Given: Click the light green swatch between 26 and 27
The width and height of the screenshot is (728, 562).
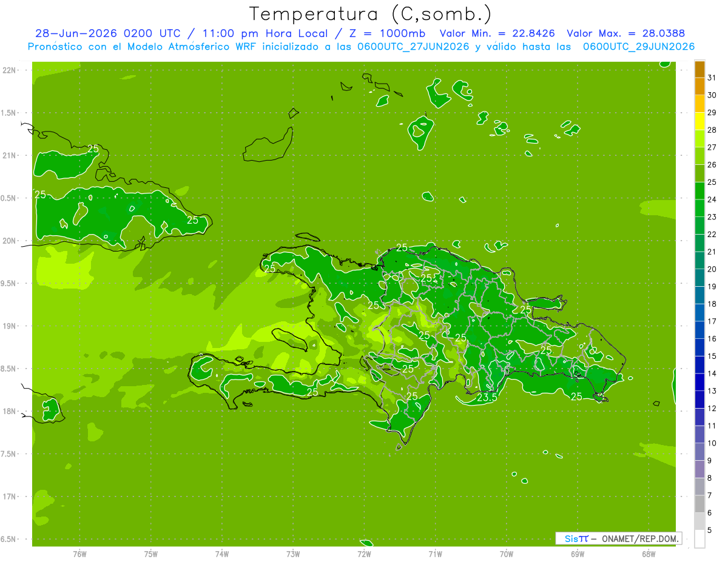Looking at the screenshot, I should click(x=699, y=156).
